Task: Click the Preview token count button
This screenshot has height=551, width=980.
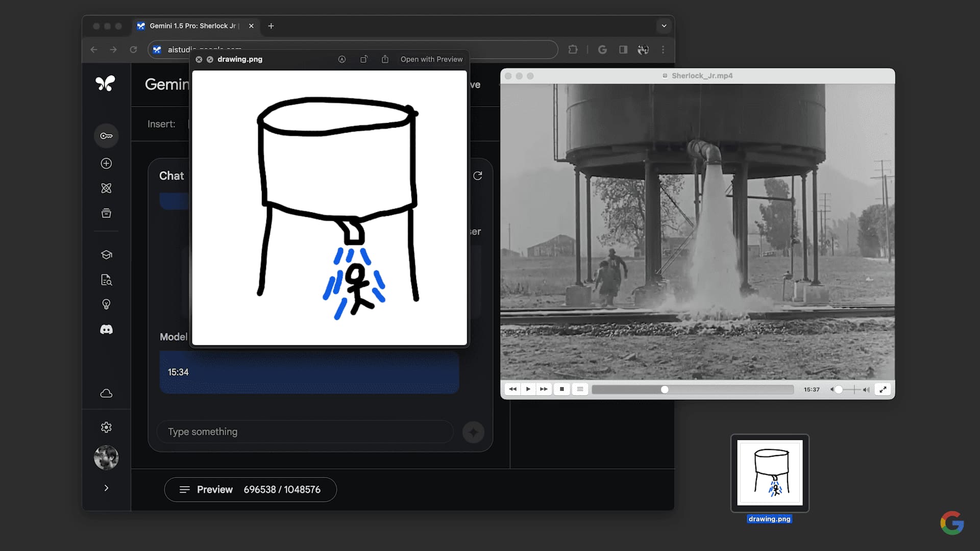Action: [x=250, y=489]
